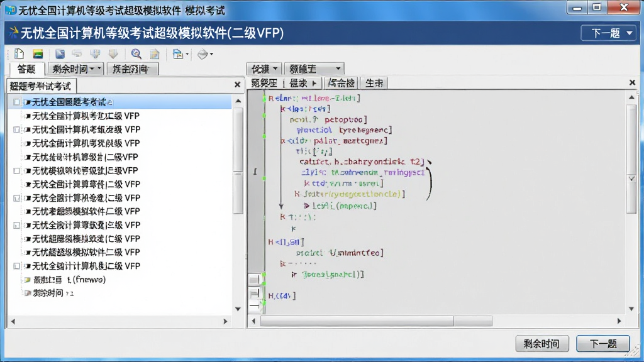Click the code panel's horizontal scroll right arrow
The image size is (644, 362).
[x=619, y=321]
